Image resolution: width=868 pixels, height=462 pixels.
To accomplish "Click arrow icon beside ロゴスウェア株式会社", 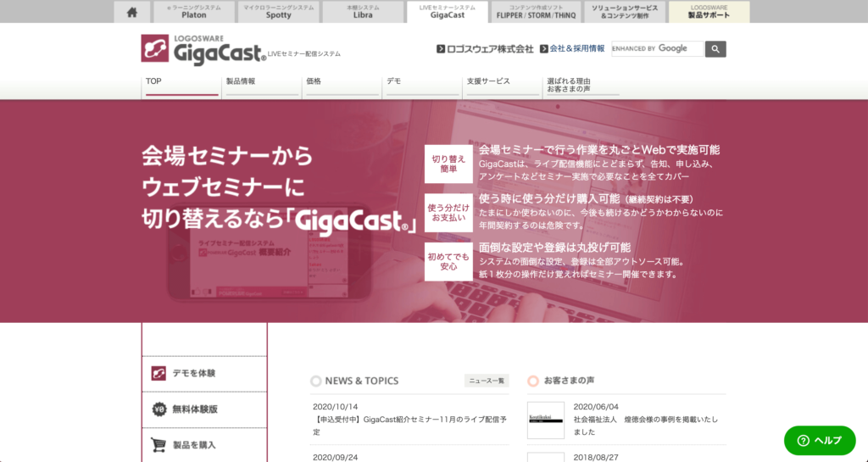I will [x=441, y=48].
